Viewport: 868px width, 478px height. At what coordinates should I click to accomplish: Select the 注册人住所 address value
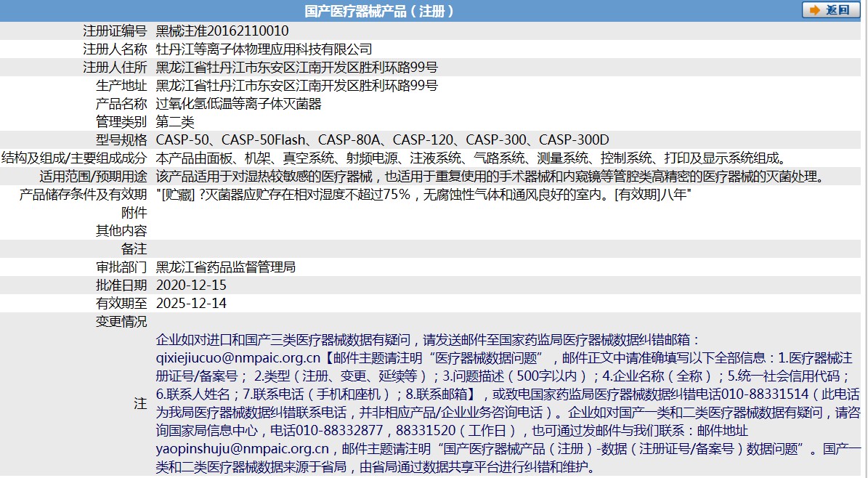pyautogui.click(x=296, y=68)
